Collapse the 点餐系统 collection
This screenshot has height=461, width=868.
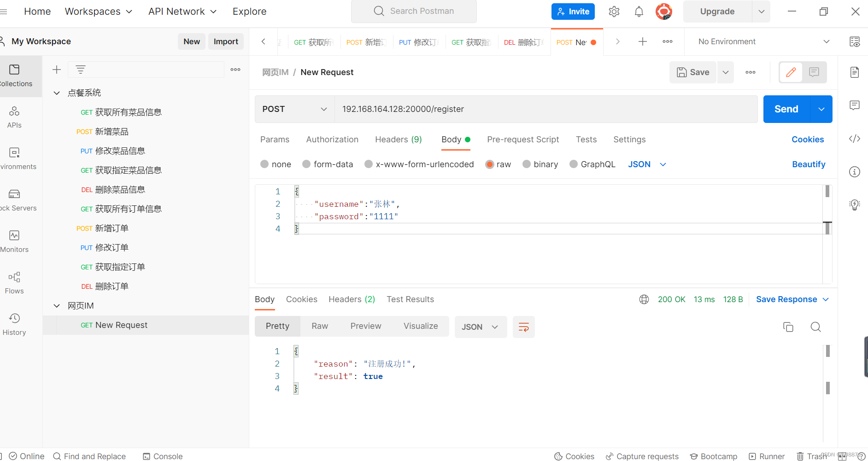click(x=57, y=93)
